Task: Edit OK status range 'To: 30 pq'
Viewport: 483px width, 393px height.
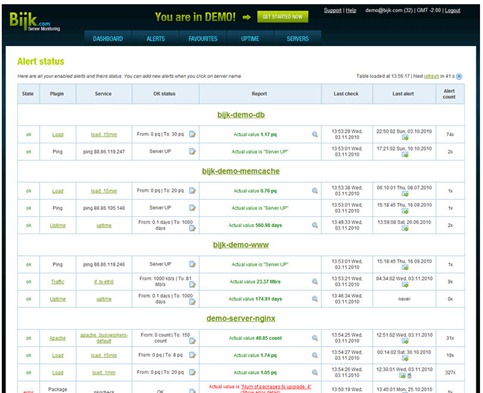Action: pos(192,134)
